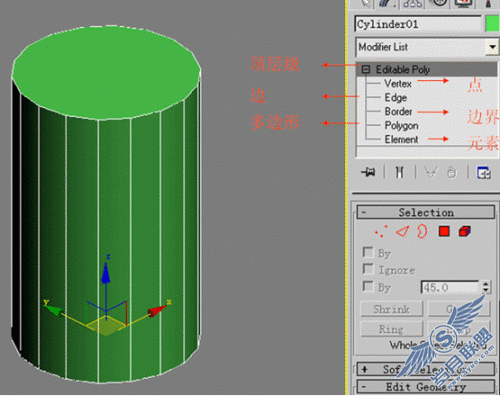Select Vertex sub-object dots icon in Selection

pyautogui.click(x=381, y=231)
